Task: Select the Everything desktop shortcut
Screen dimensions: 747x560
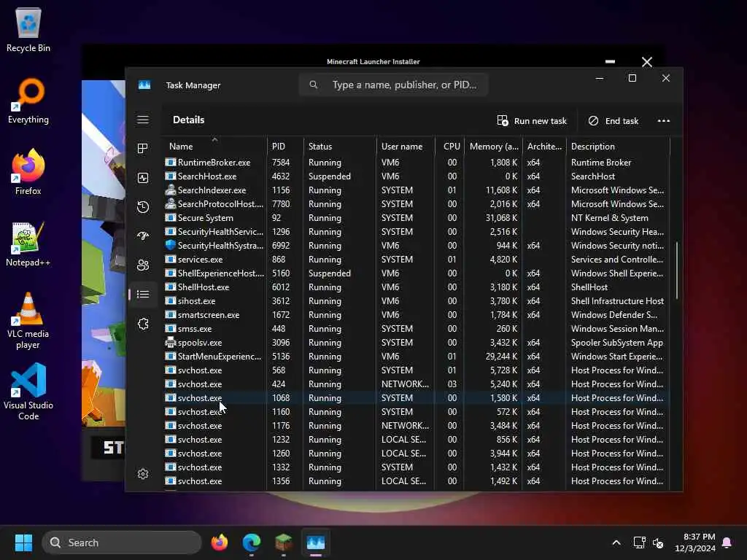Action: 28,101
